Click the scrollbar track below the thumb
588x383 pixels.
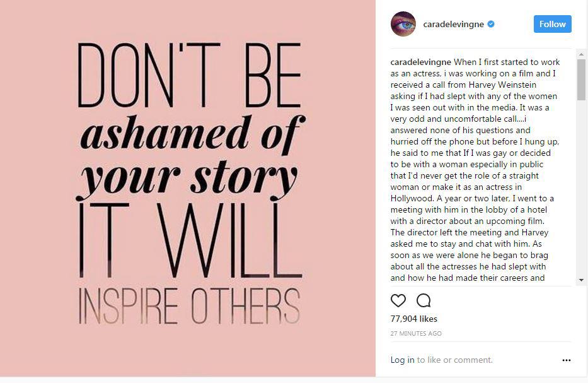581,188
